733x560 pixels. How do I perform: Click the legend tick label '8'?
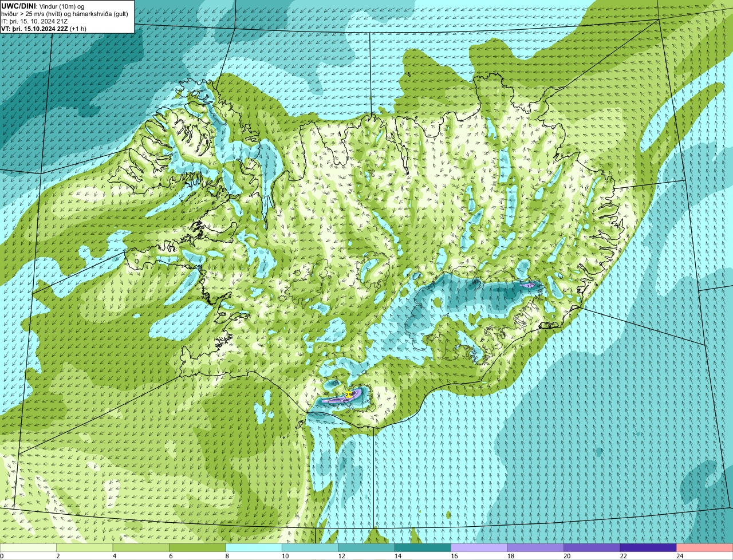click(227, 556)
